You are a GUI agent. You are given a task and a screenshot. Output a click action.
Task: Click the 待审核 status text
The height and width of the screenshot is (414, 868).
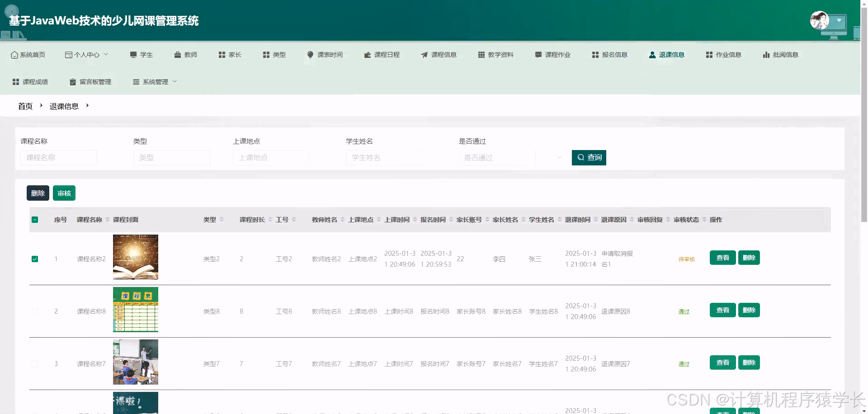pos(686,259)
